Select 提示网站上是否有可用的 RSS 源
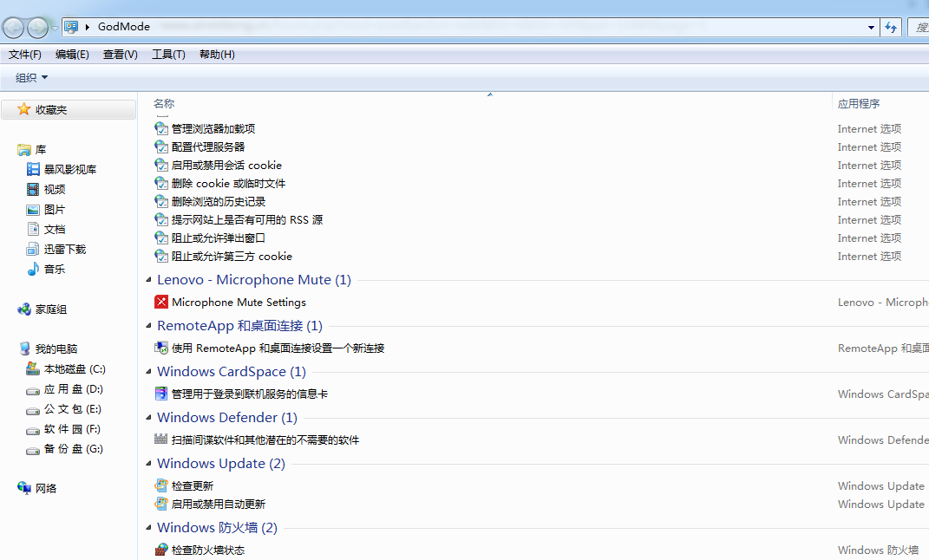The width and height of the screenshot is (929, 560). pos(239,219)
